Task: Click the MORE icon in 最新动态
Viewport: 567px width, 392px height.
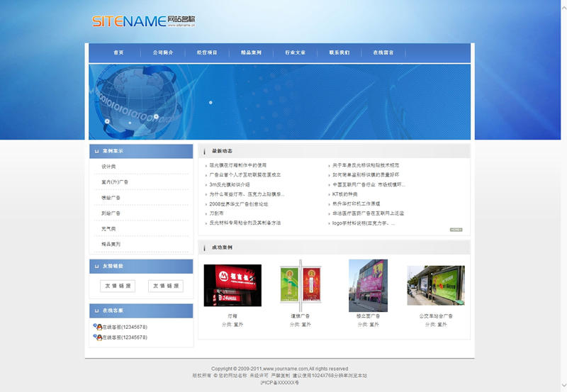Action: click(x=456, y=230)
